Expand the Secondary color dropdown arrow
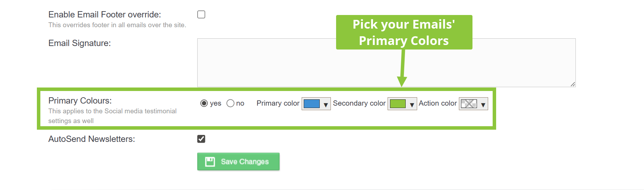644x190 pixels. [412, 104]
